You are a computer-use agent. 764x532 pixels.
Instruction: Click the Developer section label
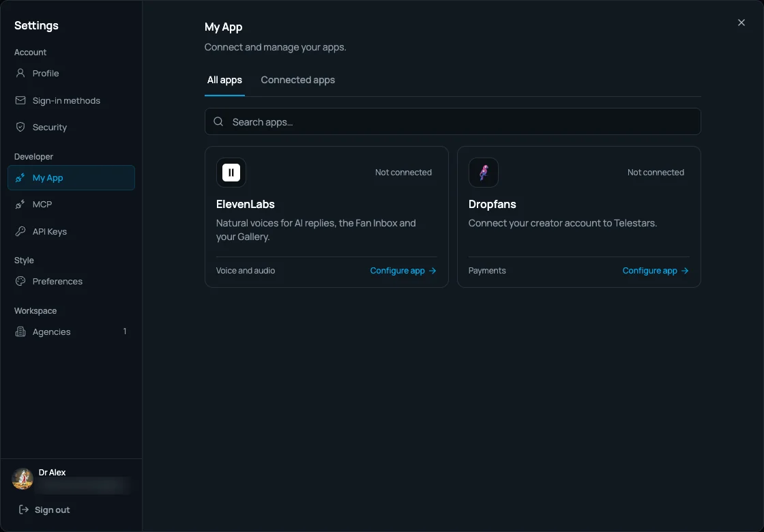click(x=33, y=156)
